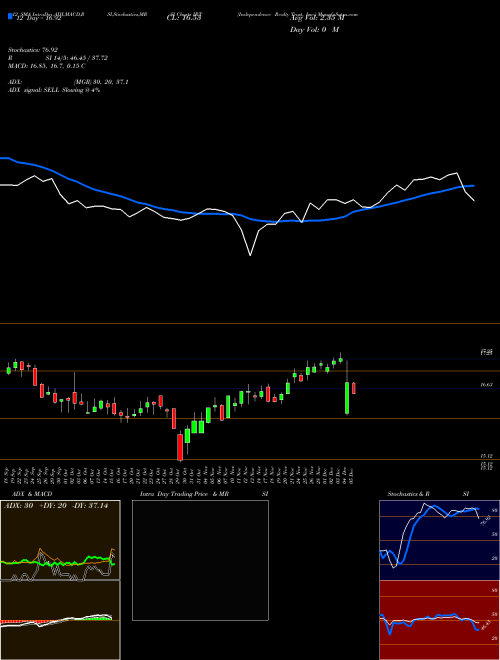Click the 'Day Vol: 0 M' text

[x=314, y=30]
